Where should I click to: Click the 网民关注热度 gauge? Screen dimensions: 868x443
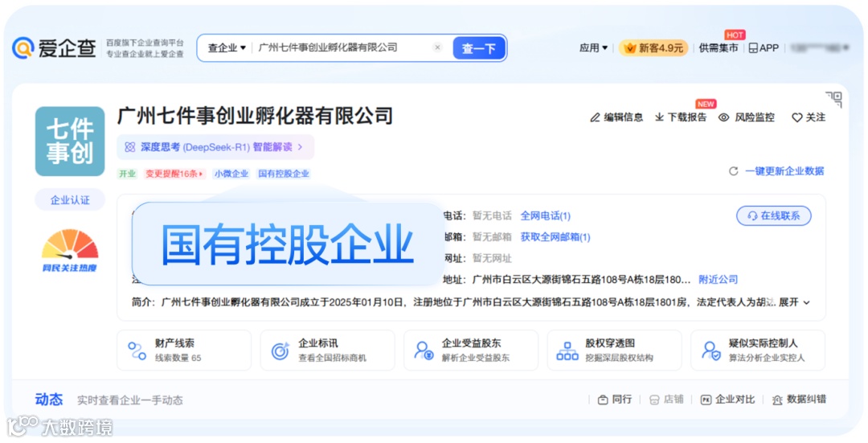70,251
